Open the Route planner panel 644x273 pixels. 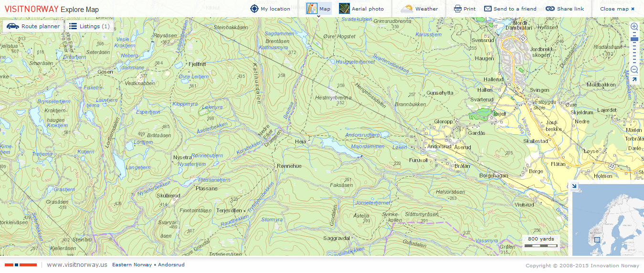point(33,26)
